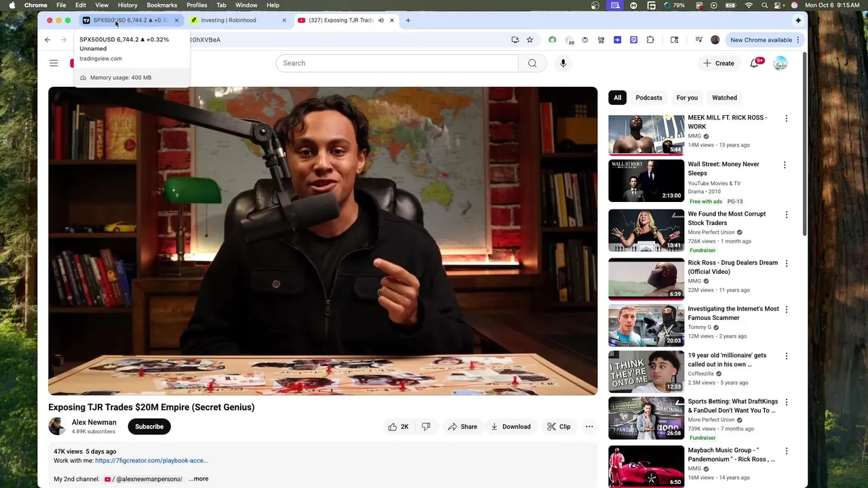
Task: Open the blue waveform extension icon
Action: 617,40
